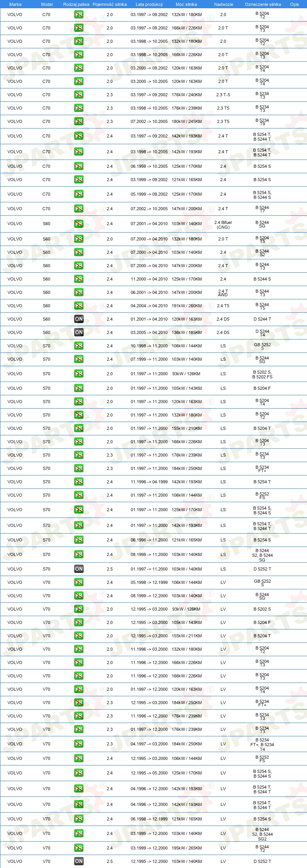Select the '176kW / 240KM' power cell
This screenshot has height=868, width=307.
(x=187, y=95)
